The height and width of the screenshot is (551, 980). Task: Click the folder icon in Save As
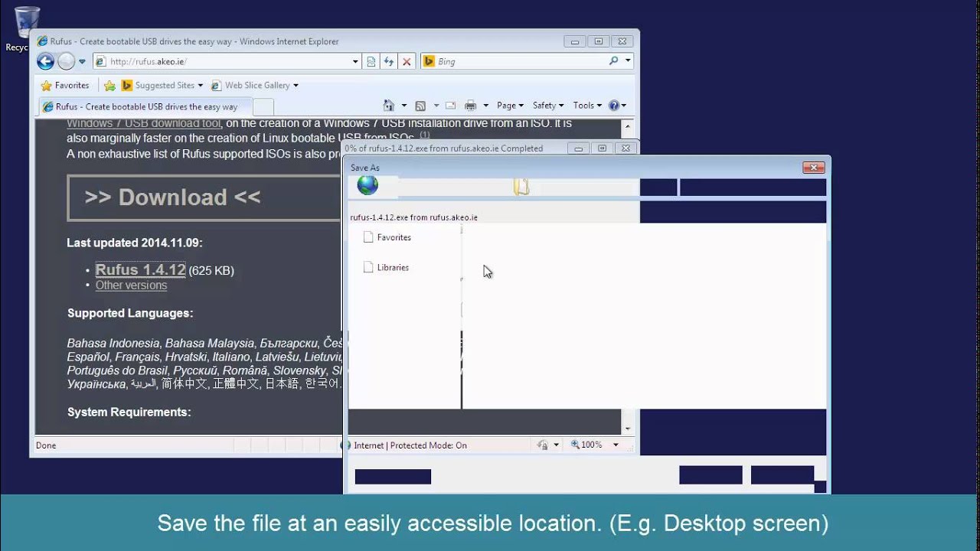(x=521, y=186)
